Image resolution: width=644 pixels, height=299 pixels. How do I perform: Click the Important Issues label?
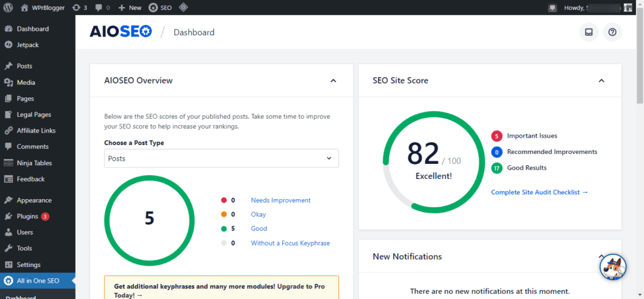tap(532, 136)
